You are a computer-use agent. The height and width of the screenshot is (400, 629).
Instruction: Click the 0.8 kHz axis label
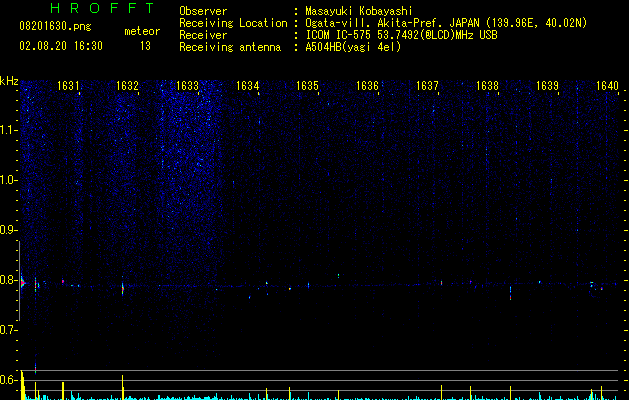coord(8,280)
